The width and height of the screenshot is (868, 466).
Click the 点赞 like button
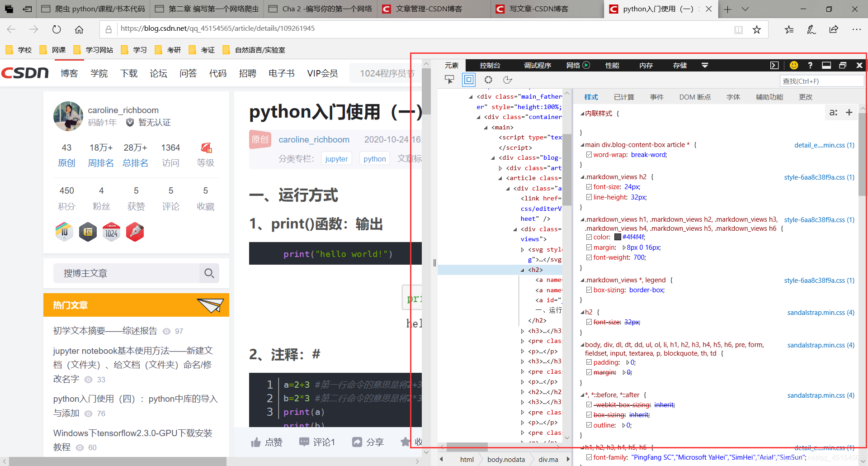click(x=267, y=442)
